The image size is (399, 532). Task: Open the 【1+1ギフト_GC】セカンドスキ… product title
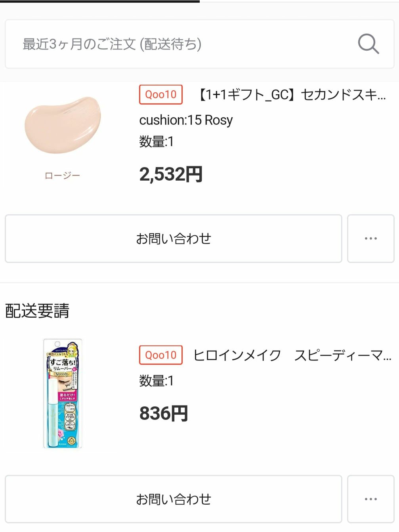[x=291, y=95]
